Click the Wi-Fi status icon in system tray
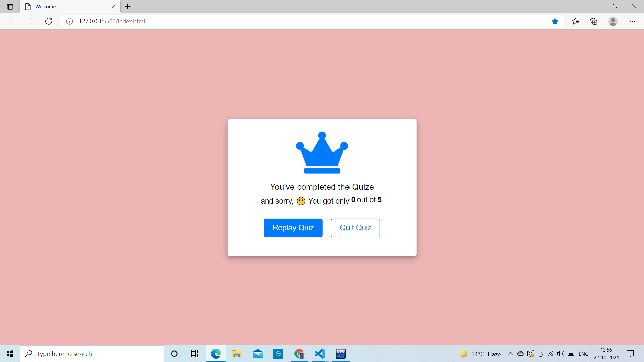 pyautogui.click(x=551, y=354)
